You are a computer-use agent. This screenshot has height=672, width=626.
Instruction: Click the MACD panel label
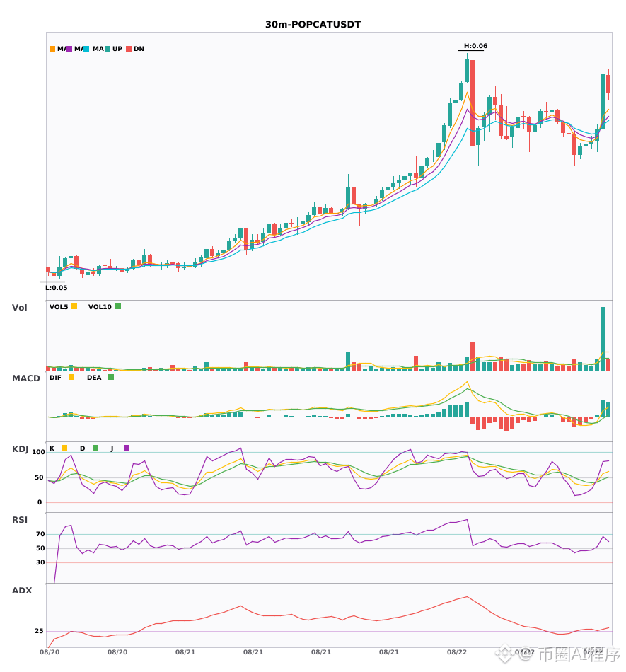[25, 378]
